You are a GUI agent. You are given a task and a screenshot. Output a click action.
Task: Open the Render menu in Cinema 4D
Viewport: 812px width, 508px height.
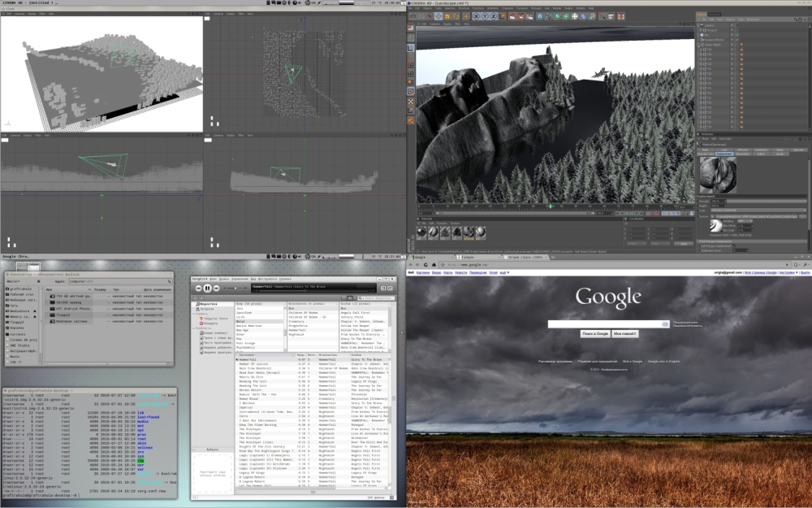[557, 8]
